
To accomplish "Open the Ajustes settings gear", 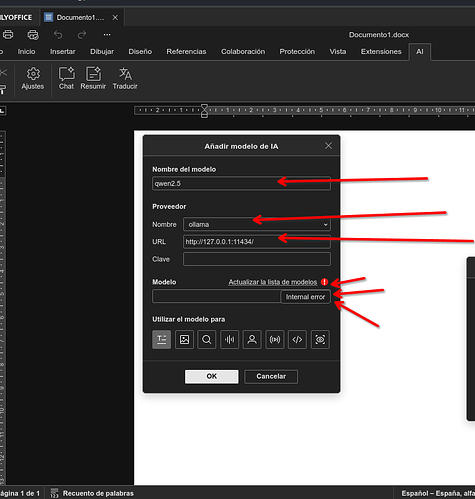I will tap(33, 79).
